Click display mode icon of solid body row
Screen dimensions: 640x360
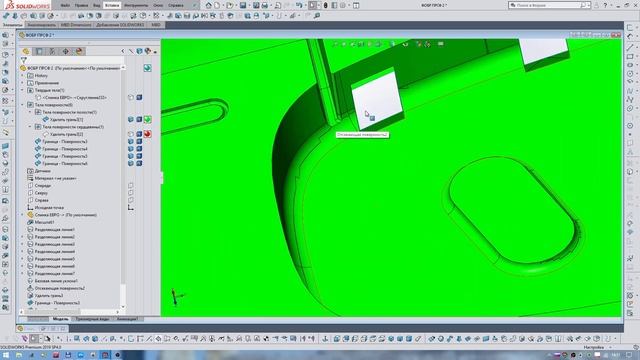click(139, 98)
